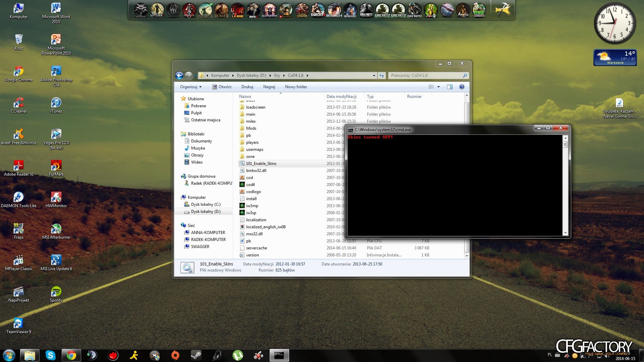This screenshot has height=362, width=644.
Task: Launch Skyrim from the game dock
Action: pyautogui.click(x=173, y=10)
